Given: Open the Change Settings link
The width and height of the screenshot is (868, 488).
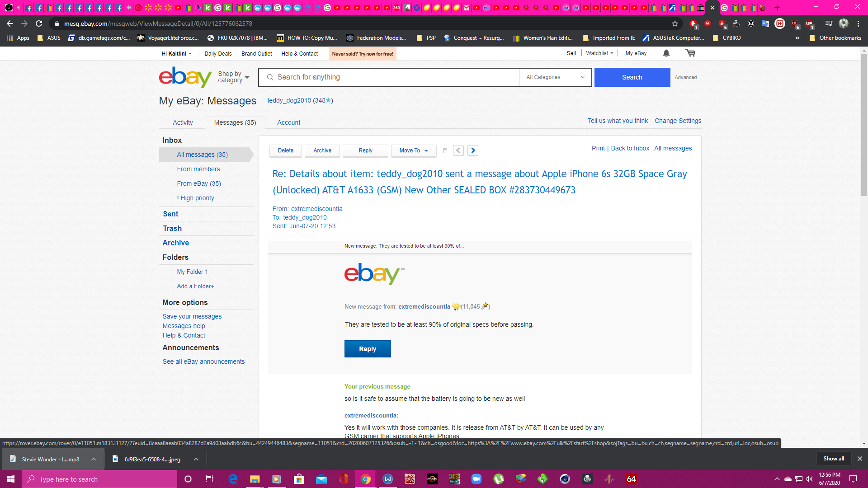Looking at the screenshot, I should (x=678, y=121).
